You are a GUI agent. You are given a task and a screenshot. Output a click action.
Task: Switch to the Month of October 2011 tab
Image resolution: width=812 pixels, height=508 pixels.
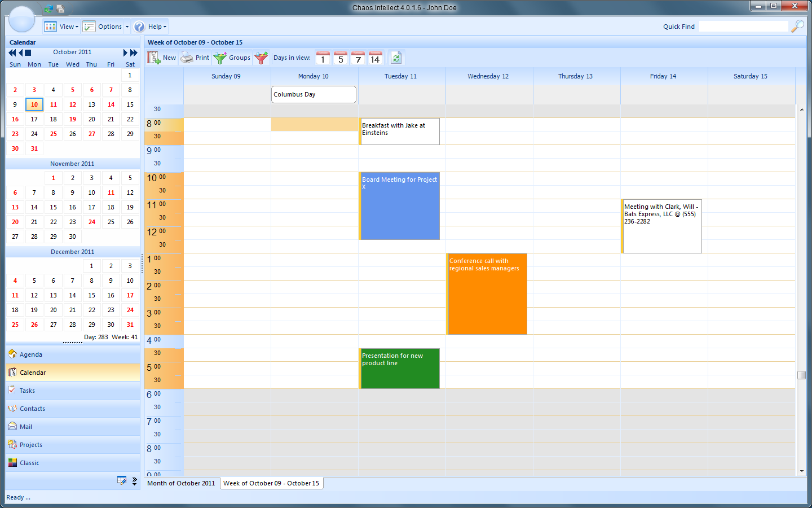(180, 483)
